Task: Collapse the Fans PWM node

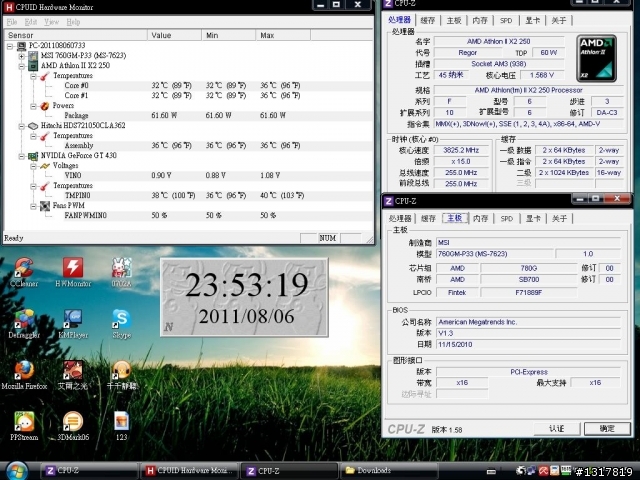Action: click(33, 206)
